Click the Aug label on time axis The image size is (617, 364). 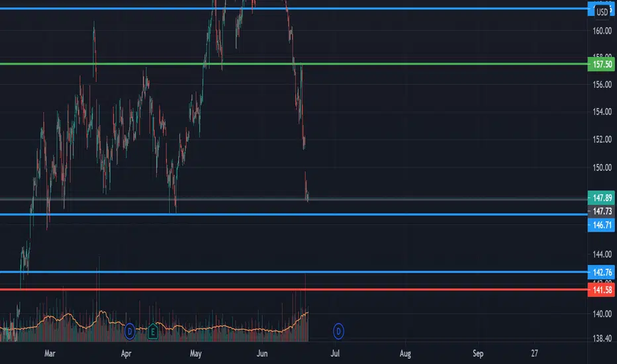pos(405,353)
